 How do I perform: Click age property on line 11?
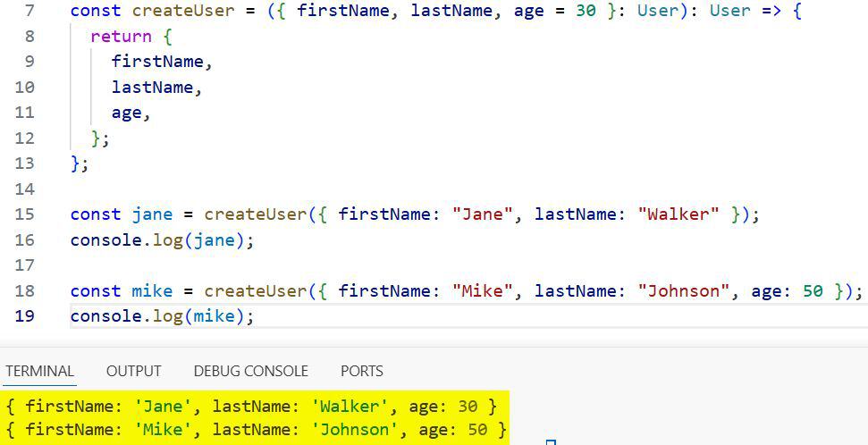pos(126,113)
